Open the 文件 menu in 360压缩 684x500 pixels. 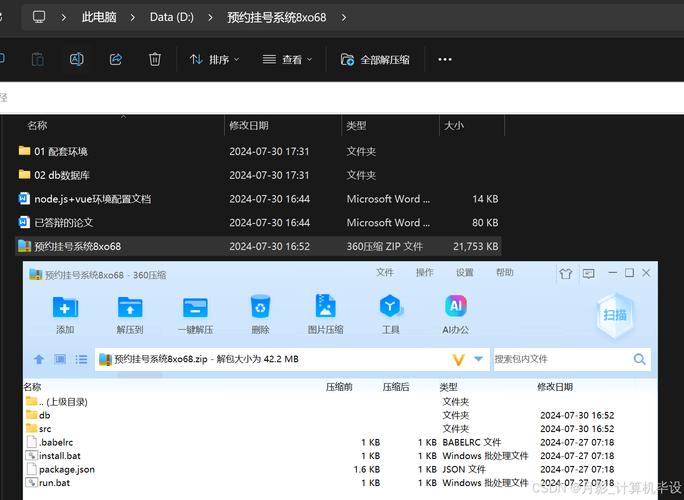[x=384, y=273]
